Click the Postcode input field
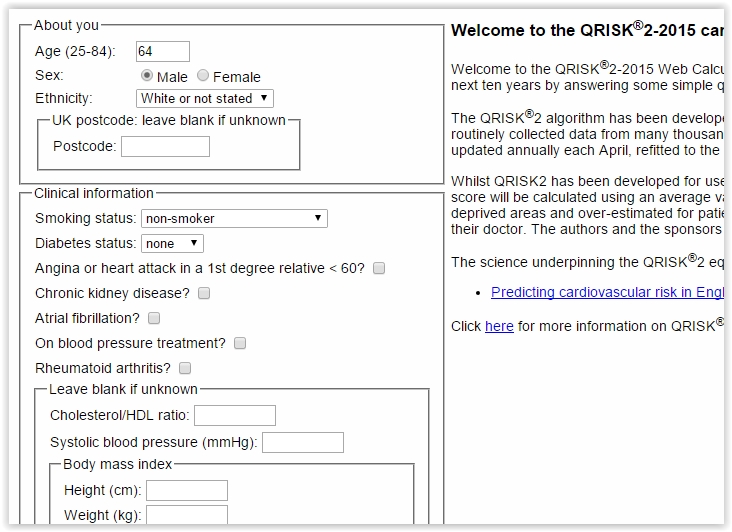This screenshot has width=732, height=532. (165, 147)
